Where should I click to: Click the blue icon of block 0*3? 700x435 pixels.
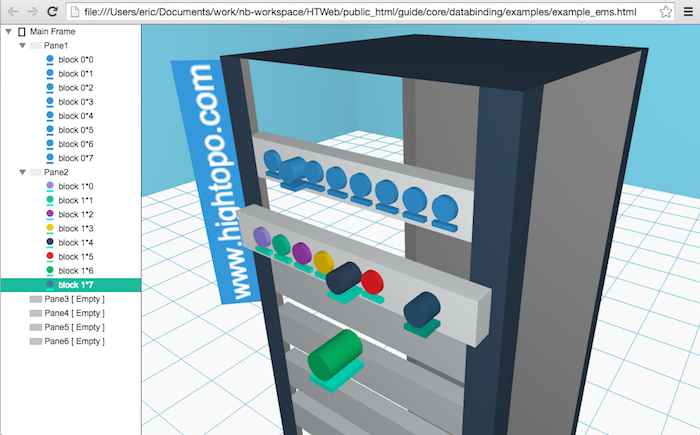tap(50, 102)
